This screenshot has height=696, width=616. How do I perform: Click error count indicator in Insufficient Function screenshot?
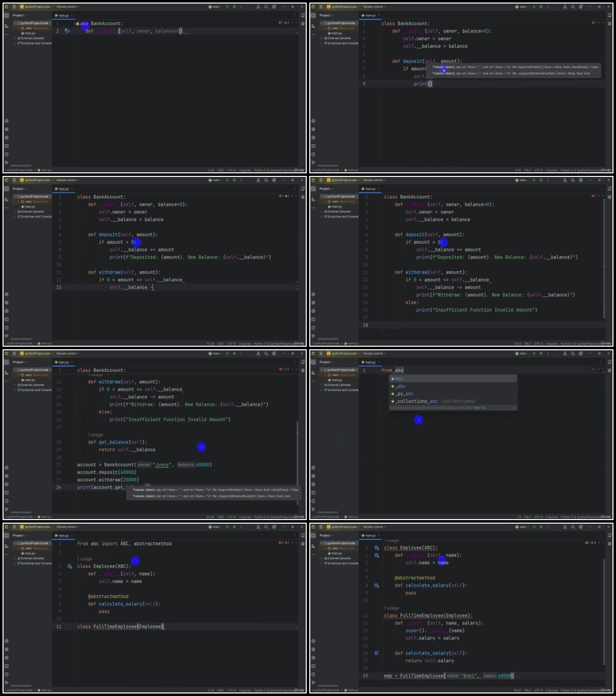[x=594, y=196]
